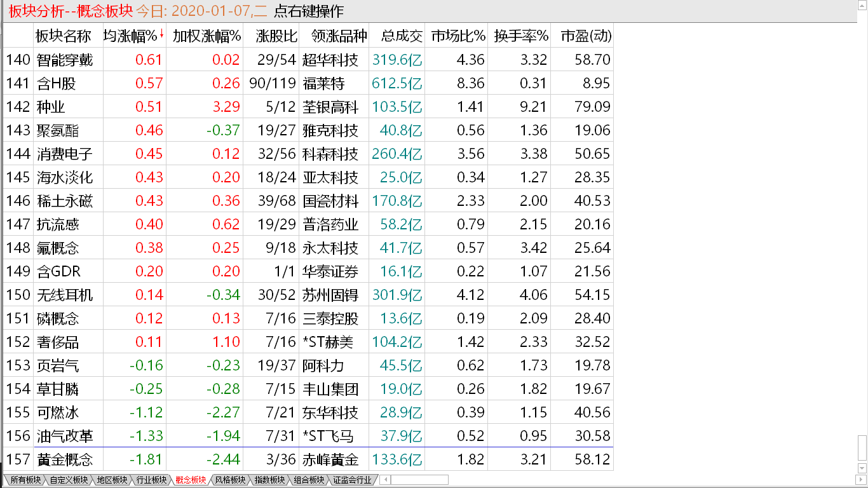Image resolution: width=868 pixels, height=488 pixels.
Task: Click leading stock 雅克科技
Action: click(x=330, y=130)
